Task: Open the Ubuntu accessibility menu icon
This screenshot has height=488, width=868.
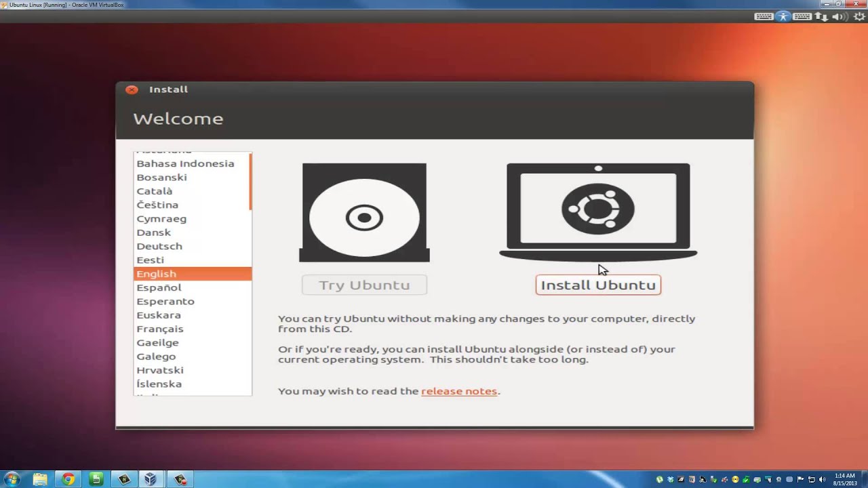Action: pos(783,16)
